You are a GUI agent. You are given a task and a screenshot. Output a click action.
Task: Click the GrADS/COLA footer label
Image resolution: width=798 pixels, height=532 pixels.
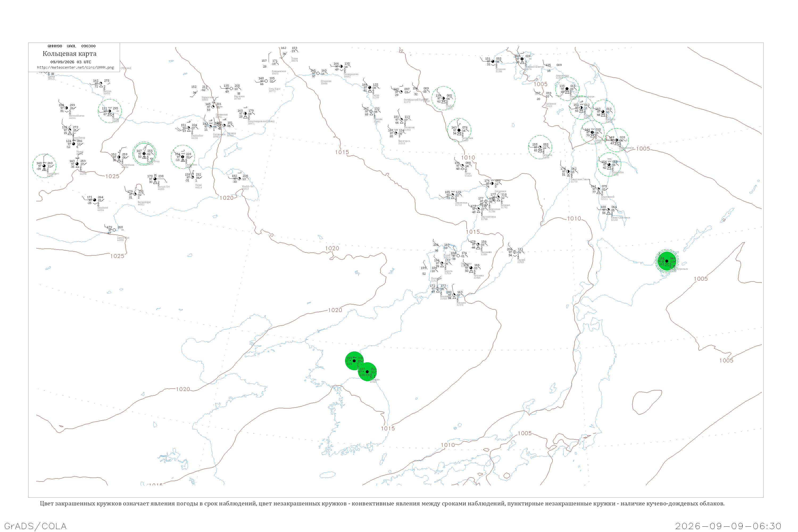[35, 526]
